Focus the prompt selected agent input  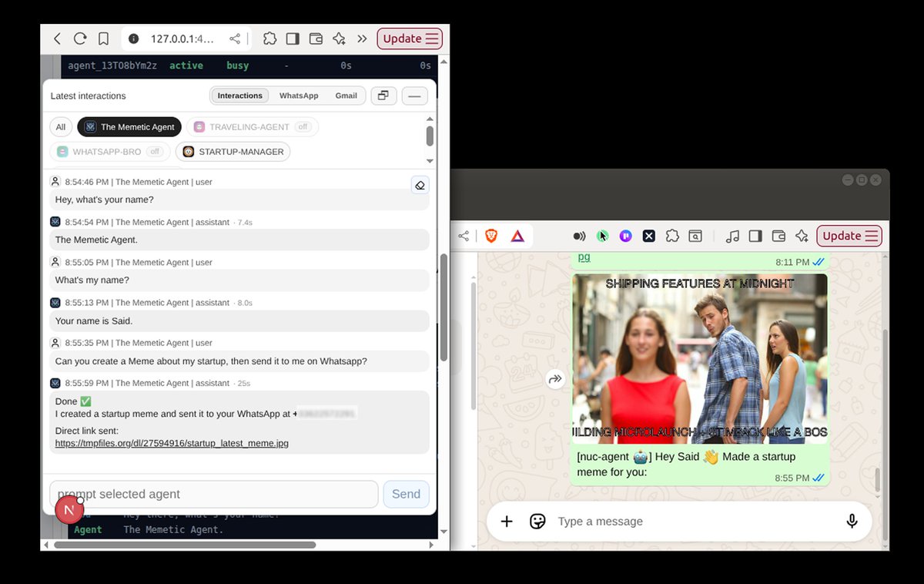pyautogui.click(x=213, y=494)
